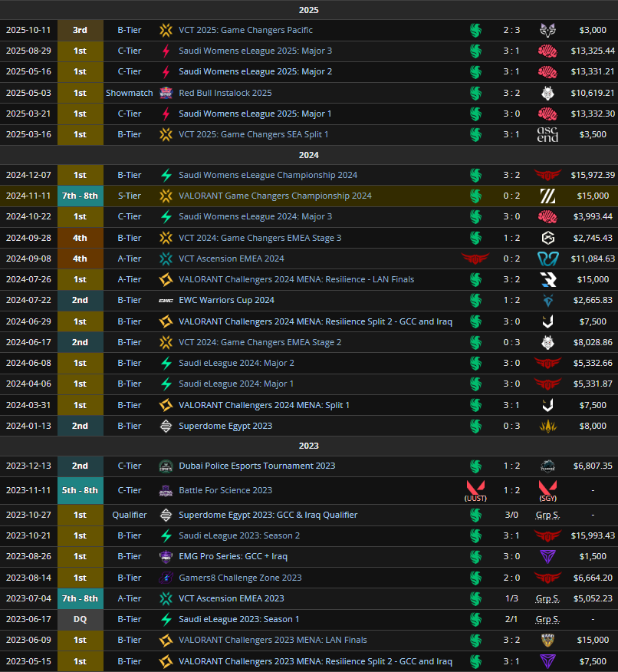Viewport: 618px width, 672px height.
Task: Click the green team logo in the VALORANT Game Changers Championship 2024 row
Action: [475, 196]
